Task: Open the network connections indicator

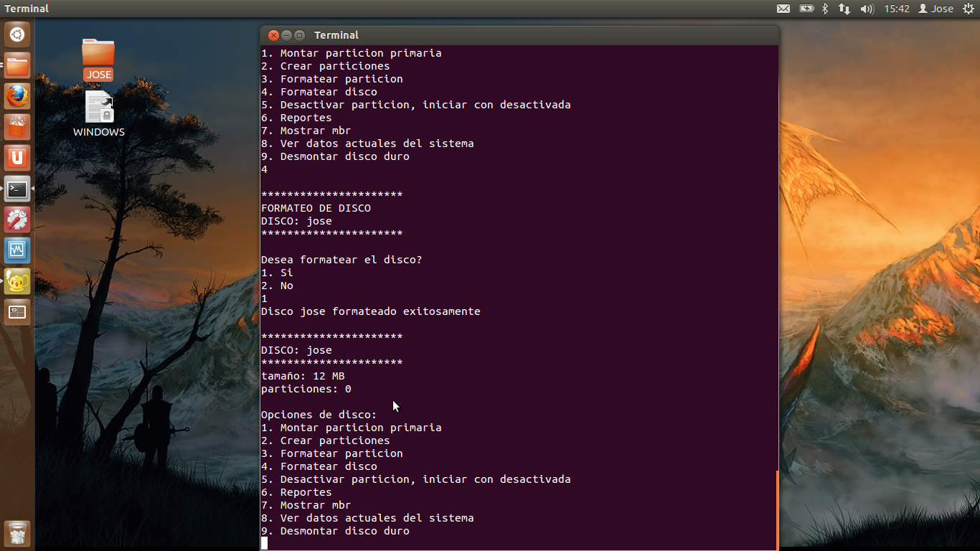Action: pos(844,9)
